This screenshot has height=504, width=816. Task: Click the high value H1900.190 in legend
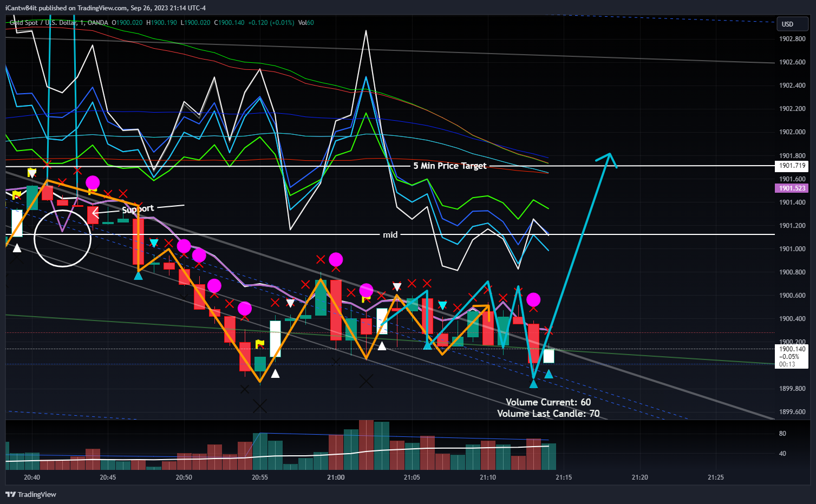(x=161, y=23)
